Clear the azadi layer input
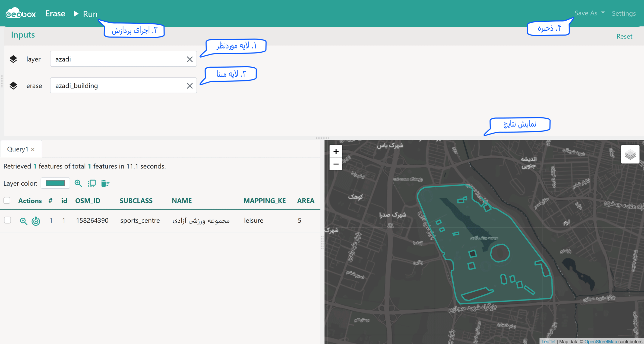This screenshot has height=344, width=644. (x=190, y=59)
